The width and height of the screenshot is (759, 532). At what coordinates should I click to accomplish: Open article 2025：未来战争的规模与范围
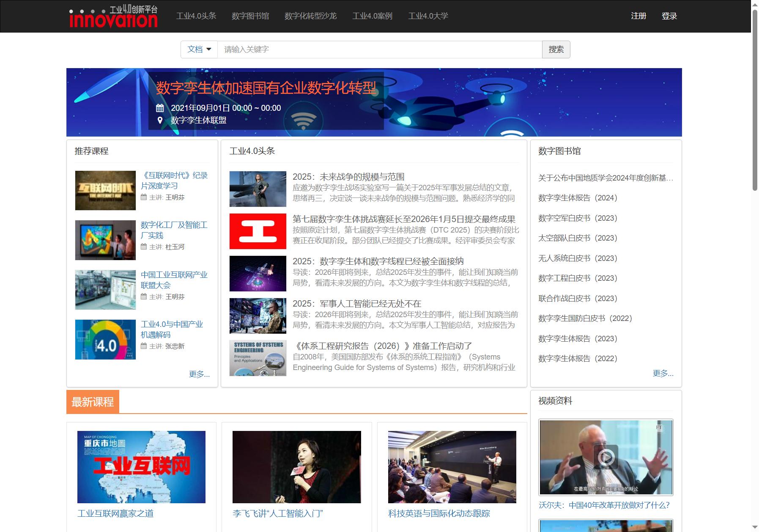coord(348,177)
